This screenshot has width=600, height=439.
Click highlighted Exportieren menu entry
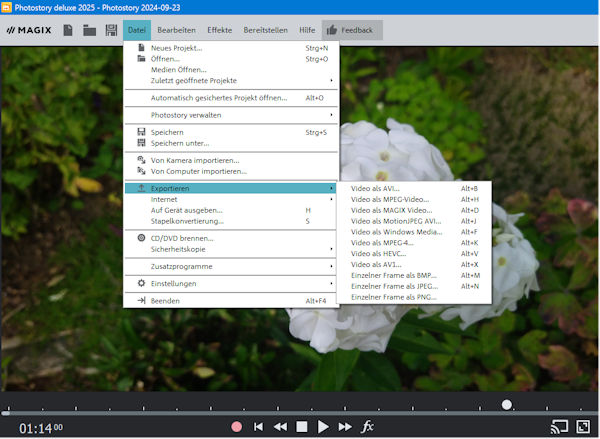(231, 188)
